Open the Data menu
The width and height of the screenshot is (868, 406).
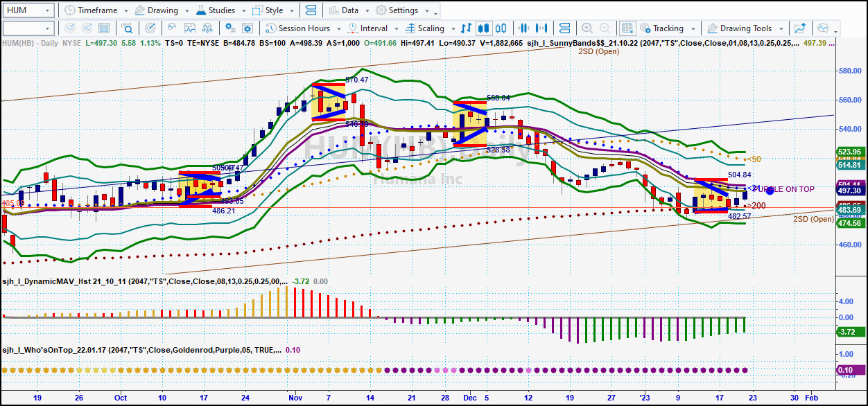tap(343, 10)
